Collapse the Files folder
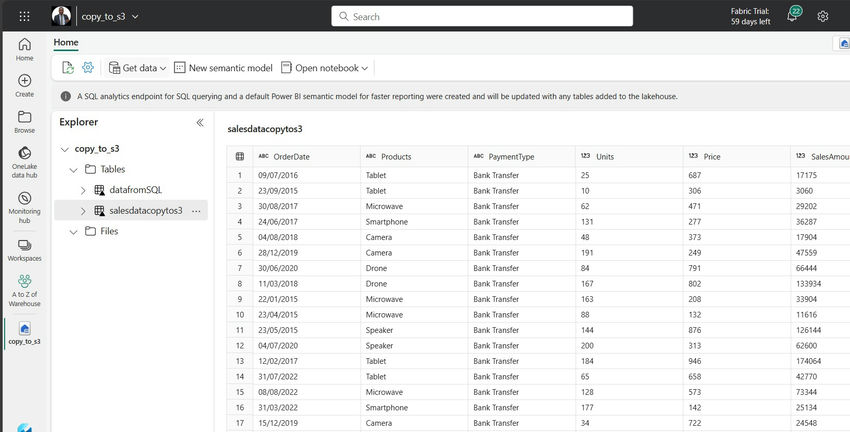Screen dimensions: 850x432 (74, 231)
